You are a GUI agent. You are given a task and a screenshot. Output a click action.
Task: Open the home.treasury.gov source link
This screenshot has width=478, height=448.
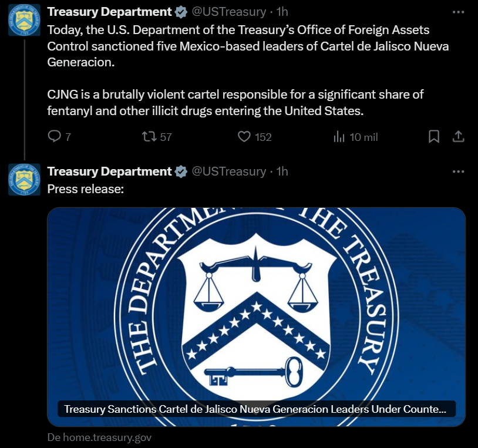100,437
